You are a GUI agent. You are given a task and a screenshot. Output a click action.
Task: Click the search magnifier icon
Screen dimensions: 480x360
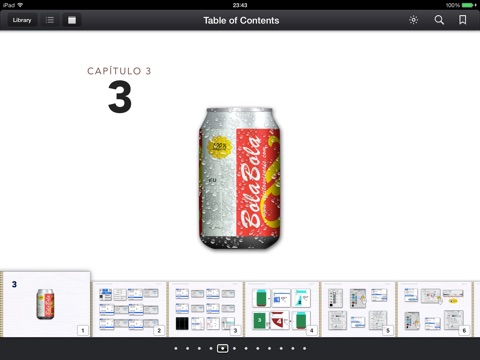point(439,20)
